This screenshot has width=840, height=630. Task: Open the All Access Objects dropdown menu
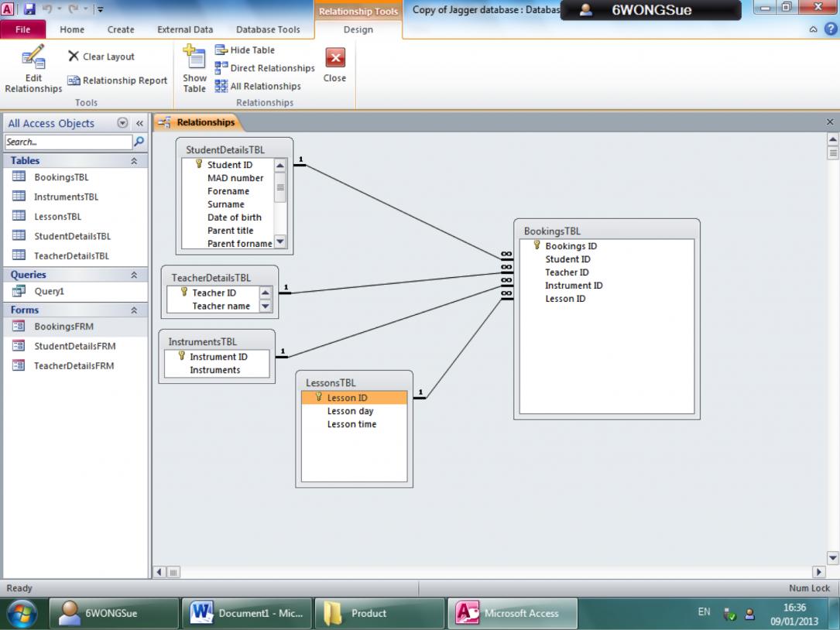(x=122, y=123)
